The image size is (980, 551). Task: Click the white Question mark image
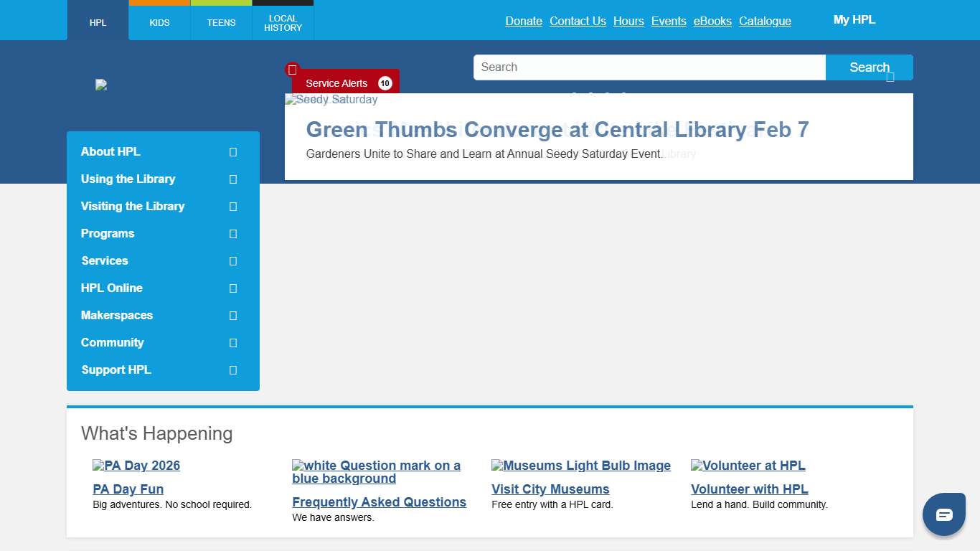376,472
